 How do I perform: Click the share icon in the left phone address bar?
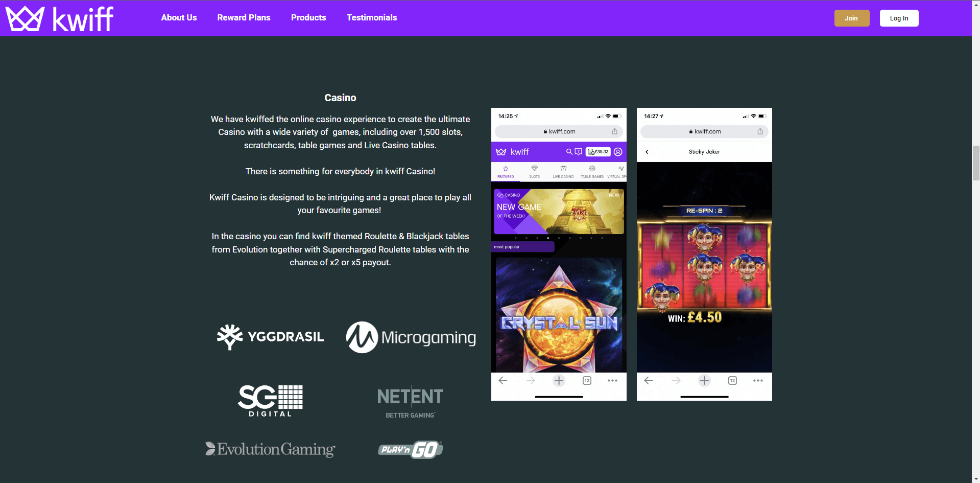tap(615, 131)
